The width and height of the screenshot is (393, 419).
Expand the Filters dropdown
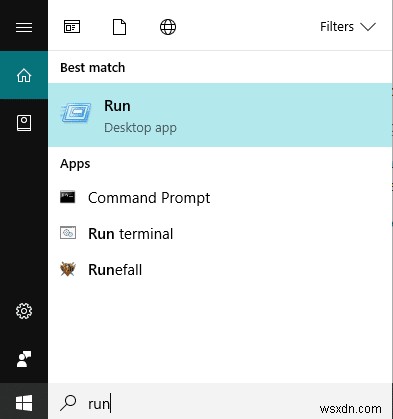point(348,27)
